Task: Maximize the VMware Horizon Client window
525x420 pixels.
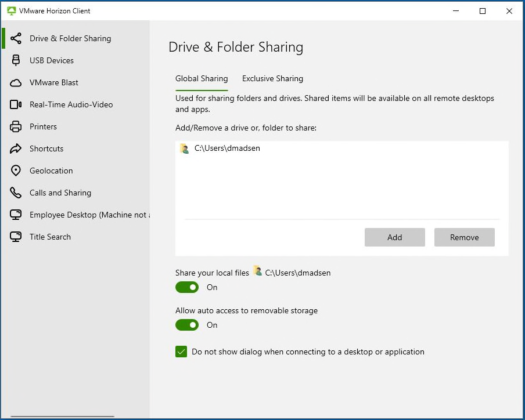Action: pyautogui.click(x=483, y=11)
